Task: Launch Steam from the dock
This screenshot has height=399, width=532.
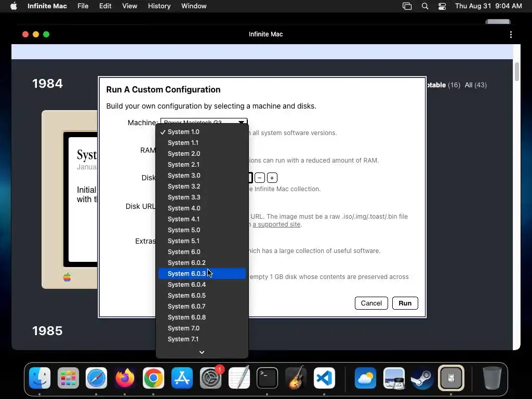Action: pyautogui.click(x=422, y=378)
